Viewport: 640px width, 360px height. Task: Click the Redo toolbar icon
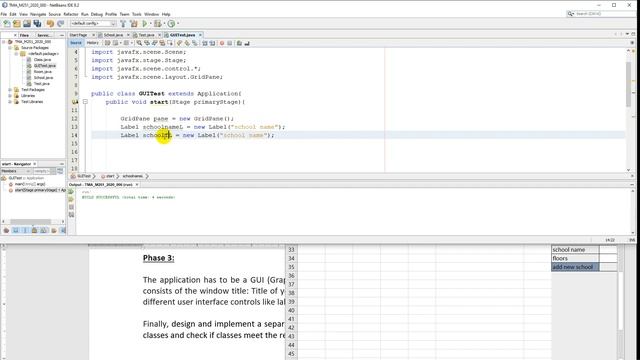point(60,24)
